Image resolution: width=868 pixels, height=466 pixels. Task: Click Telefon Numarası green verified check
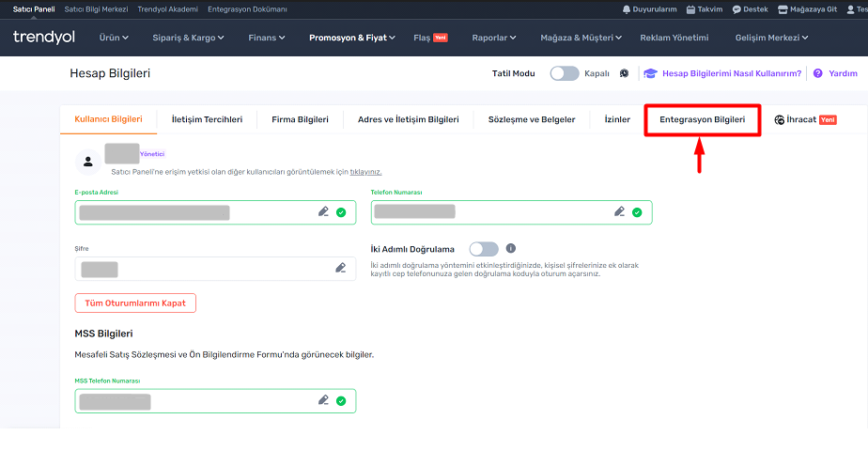(637, 212)
